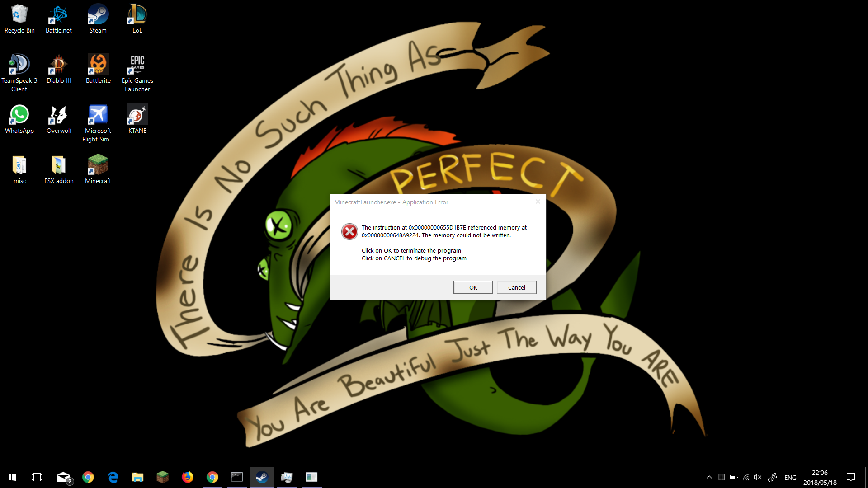This screenshot has width=868, height=488.
Task: Close the Application Error dialog
Action: coord(538,202)
